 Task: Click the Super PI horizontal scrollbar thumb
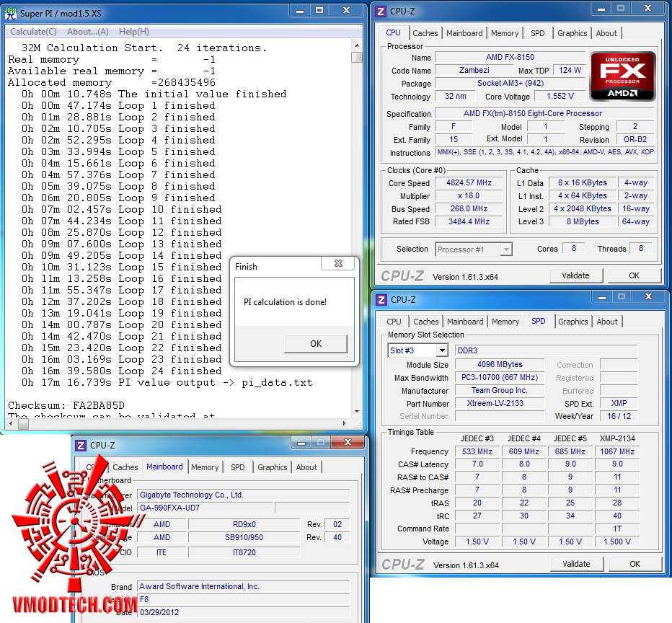[24, 424]
